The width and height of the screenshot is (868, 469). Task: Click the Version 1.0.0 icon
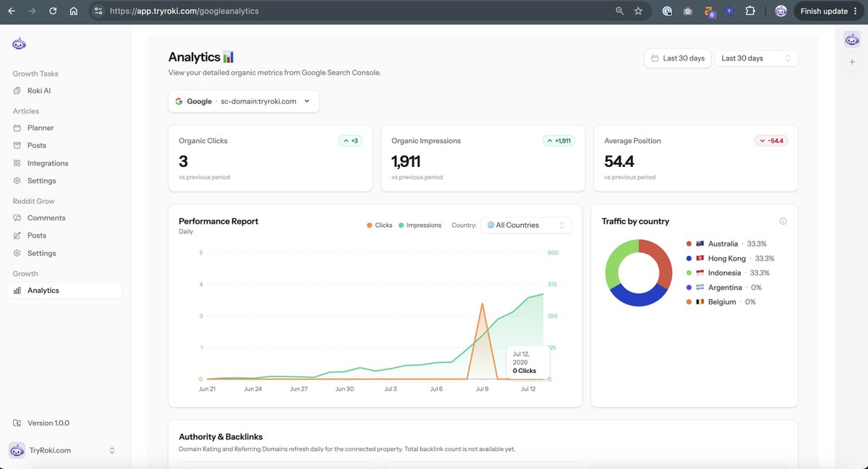pos(18,423)
